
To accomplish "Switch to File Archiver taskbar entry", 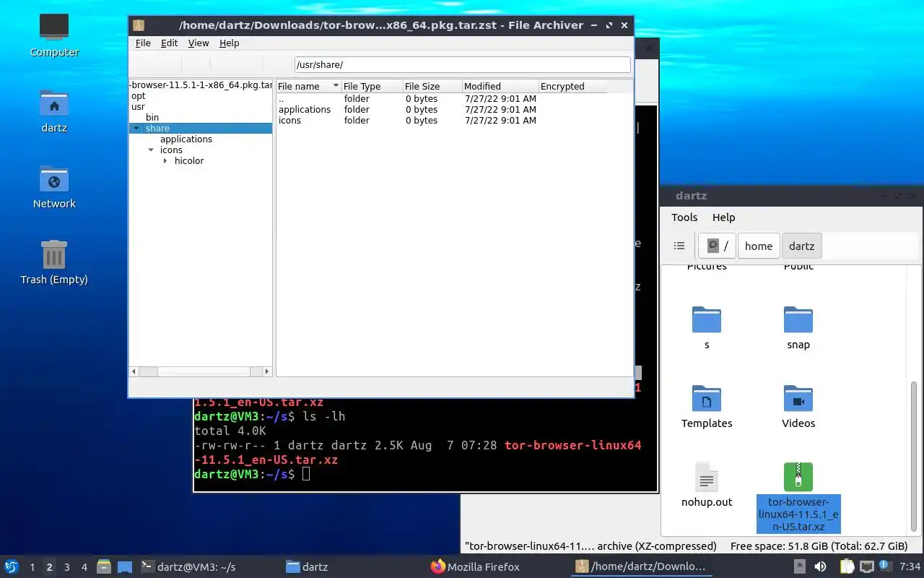I will click(641, 567).
